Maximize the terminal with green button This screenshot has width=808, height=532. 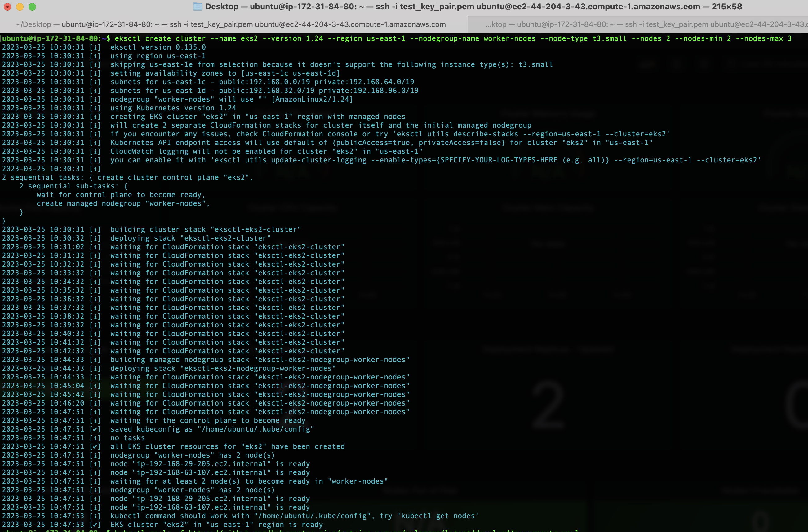click(32, 7)
